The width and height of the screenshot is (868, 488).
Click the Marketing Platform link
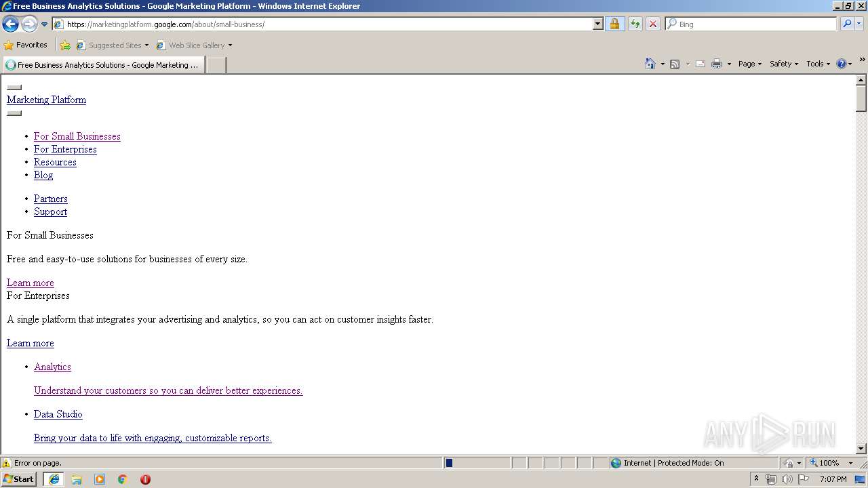46,100
